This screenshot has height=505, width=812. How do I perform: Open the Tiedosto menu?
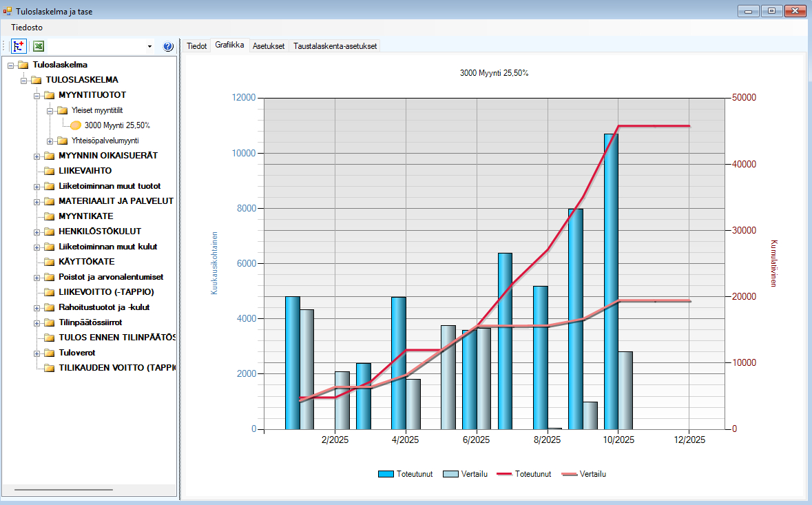(x=27, y=28)
